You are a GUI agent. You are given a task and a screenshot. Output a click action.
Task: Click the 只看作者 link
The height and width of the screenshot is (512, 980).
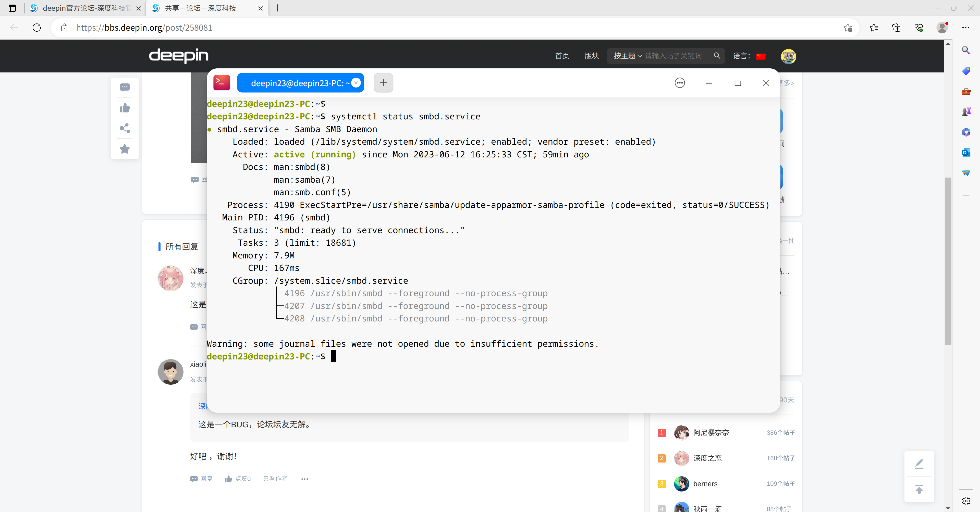[275, 479]
